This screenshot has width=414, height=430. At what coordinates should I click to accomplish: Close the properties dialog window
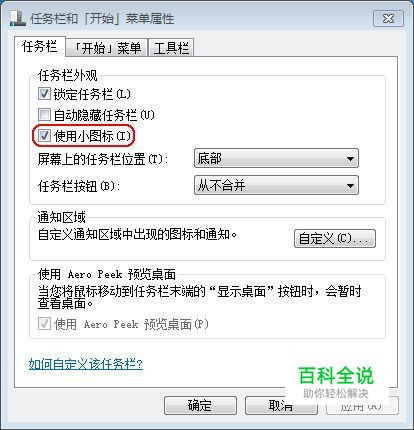click(388, 18)
